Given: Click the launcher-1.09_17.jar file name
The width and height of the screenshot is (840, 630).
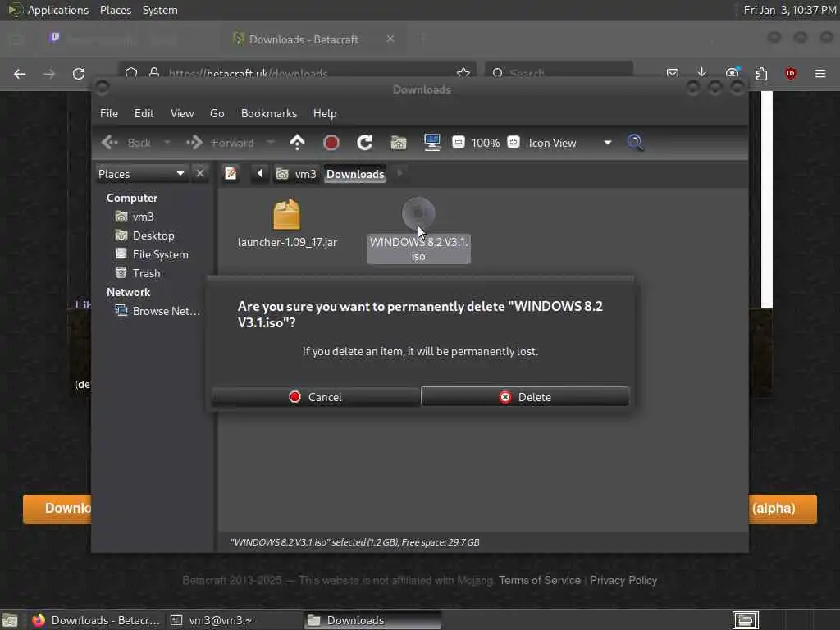Looking at the screenshot, I should [x=287, y=242].
